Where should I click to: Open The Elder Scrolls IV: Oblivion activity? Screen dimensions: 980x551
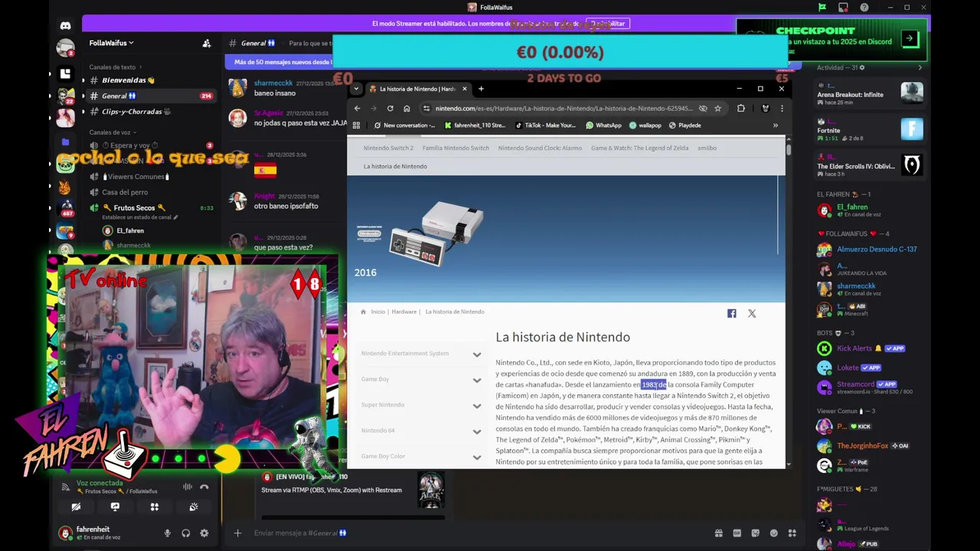870,165
